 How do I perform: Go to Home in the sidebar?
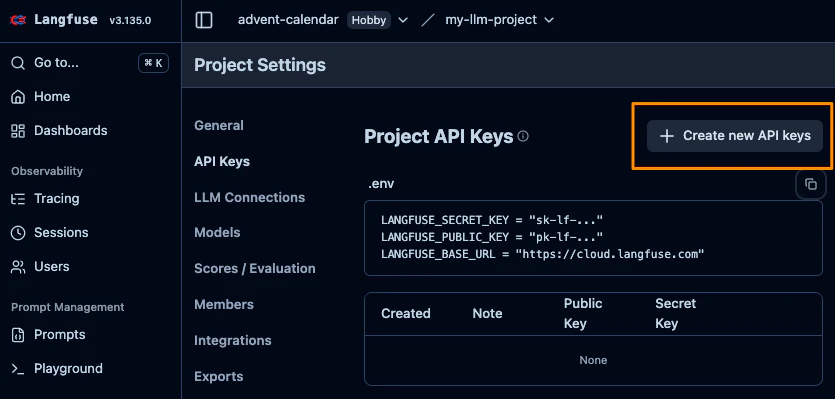(x=52, y=96)
